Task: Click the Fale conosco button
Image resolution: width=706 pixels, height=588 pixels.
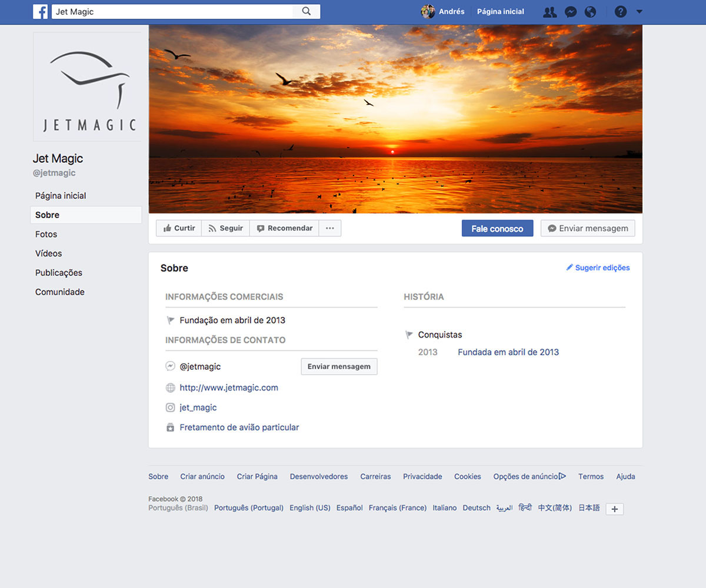Action: [497, 228]
